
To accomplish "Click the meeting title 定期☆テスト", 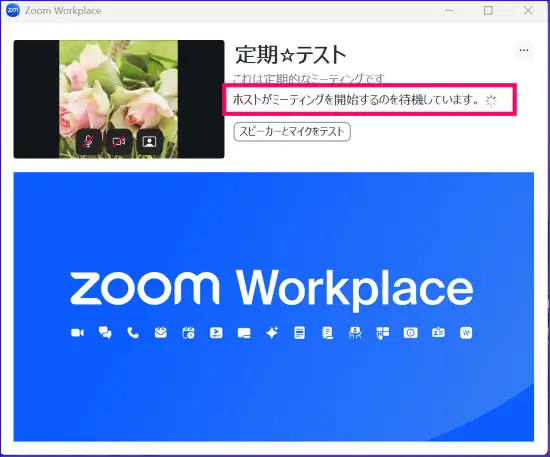I will 291,55.
